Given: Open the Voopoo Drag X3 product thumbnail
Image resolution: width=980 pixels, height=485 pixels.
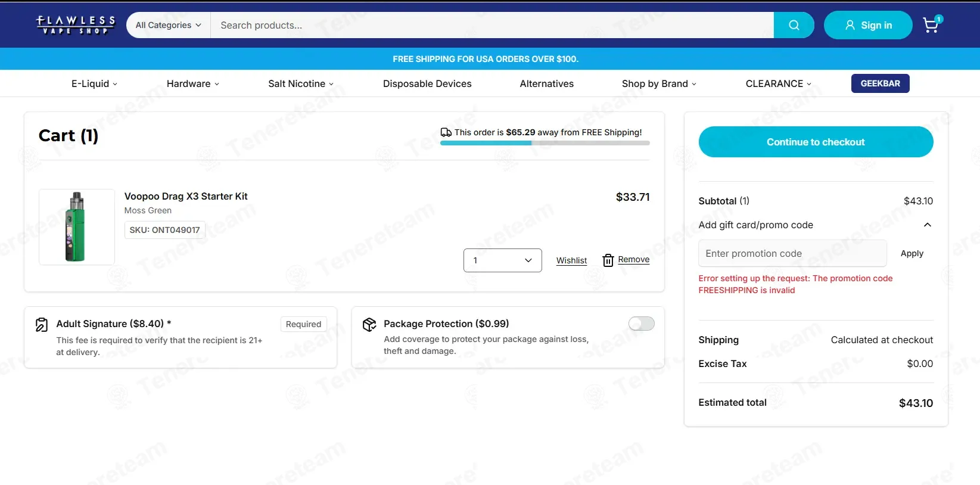Looking at the screenshot, I should pyautogui.click(x=77, y=227).
